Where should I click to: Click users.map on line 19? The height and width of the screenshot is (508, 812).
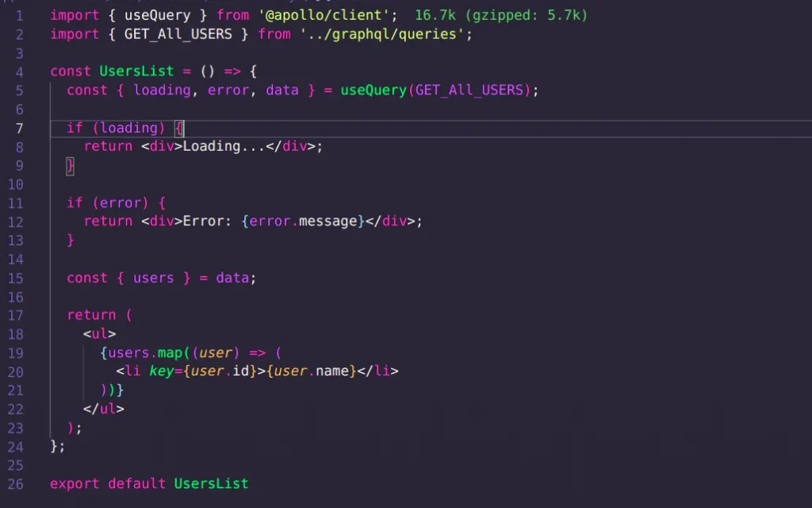click(x=150, y=352)
